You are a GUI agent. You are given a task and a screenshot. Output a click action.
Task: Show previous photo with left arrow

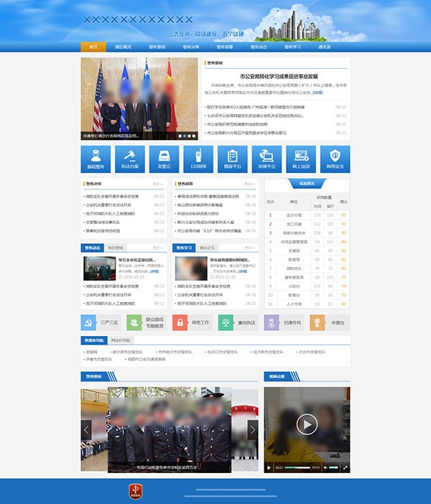pyautogui.click(x=87, y=429)
